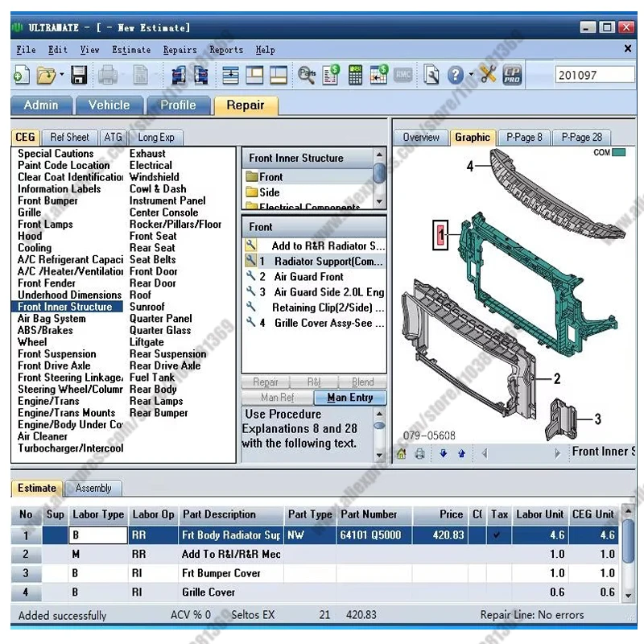Go to previous graphic with left arrow
Image resolution: width=644 pixels, height=644 pixels.
pos(485,453)
